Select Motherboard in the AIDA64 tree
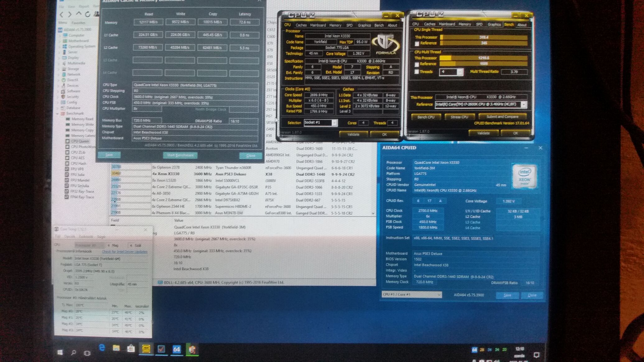 coord(78,41)
